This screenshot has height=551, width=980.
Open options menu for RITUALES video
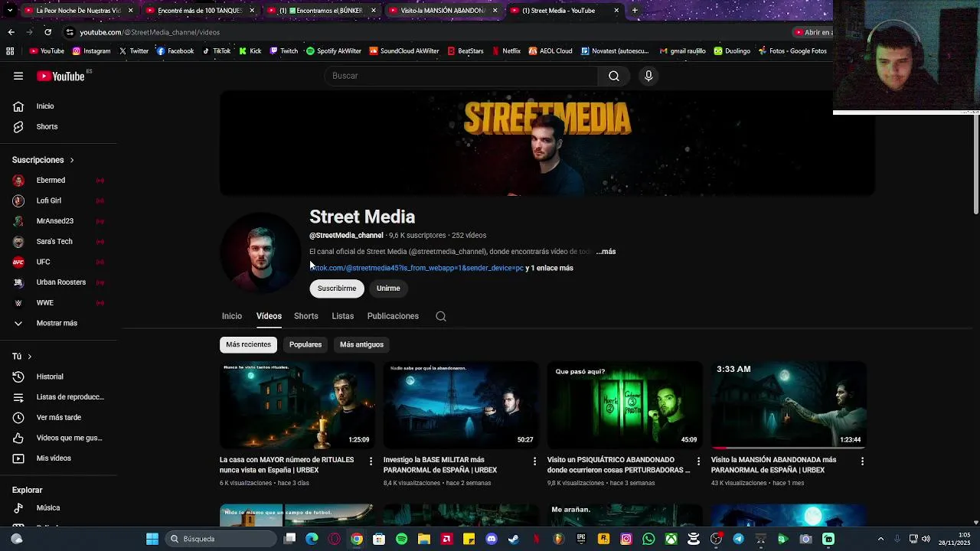371,461
